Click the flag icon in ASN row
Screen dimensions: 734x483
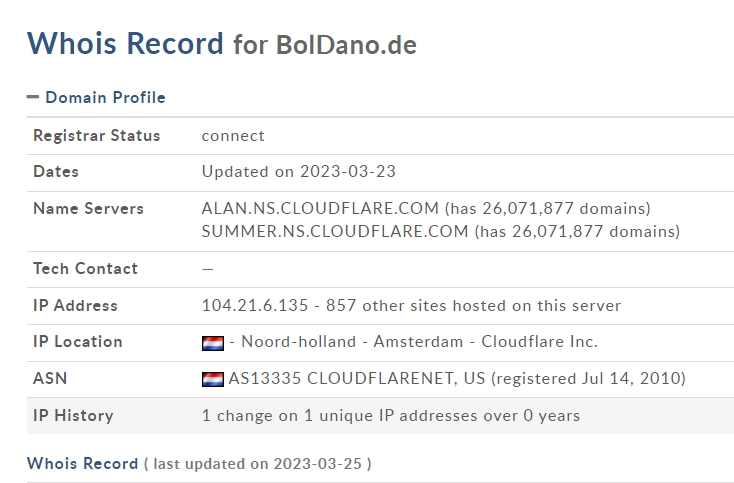(213, 379)
